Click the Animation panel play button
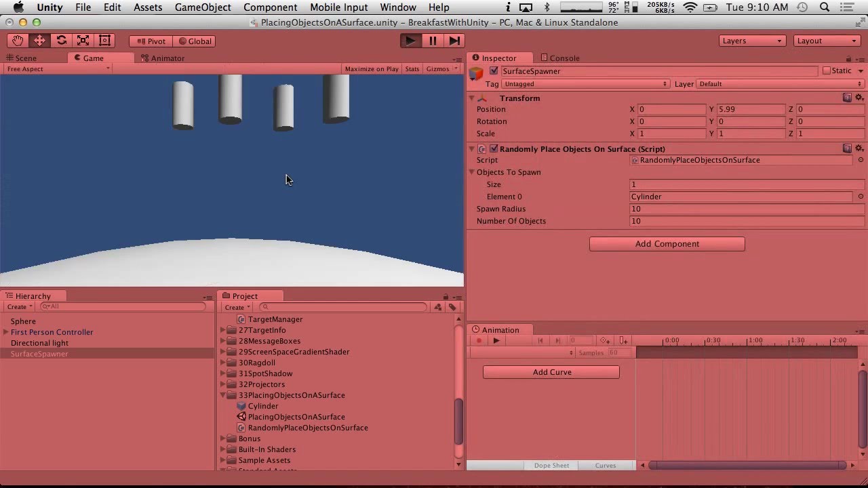This screenshot has height=488, width=868. coord(496,341)
